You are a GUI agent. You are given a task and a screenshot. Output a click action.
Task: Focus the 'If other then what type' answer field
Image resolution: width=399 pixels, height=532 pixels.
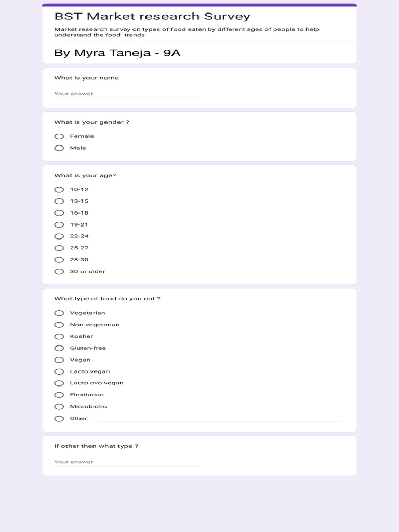click(x=127, y=462)
